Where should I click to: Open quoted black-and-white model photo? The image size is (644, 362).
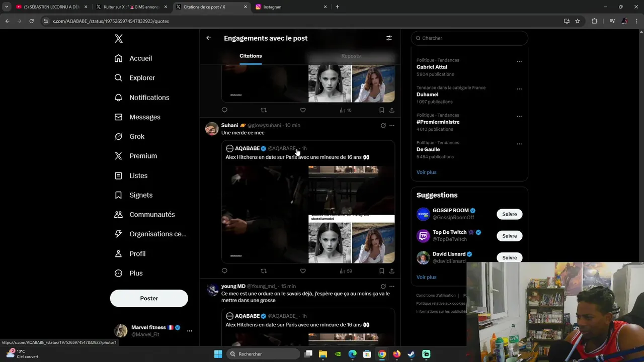(x=330, y=243)
